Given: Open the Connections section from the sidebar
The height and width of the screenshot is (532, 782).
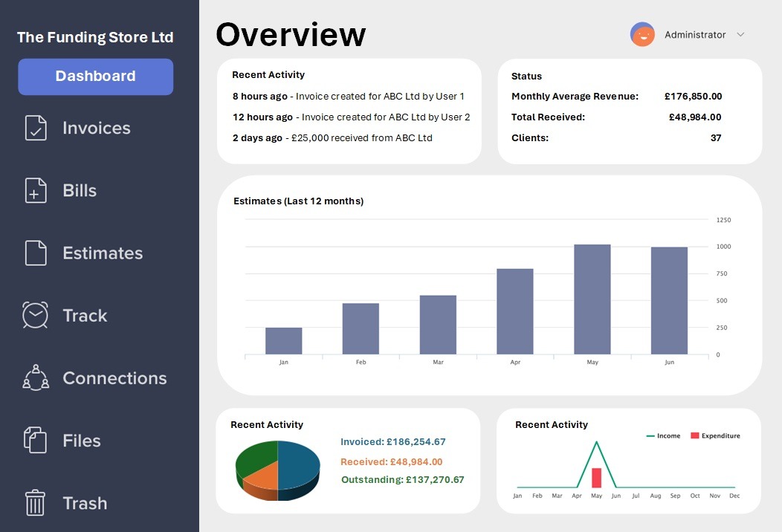Looking at the screenshot, I should pos(114,377).
